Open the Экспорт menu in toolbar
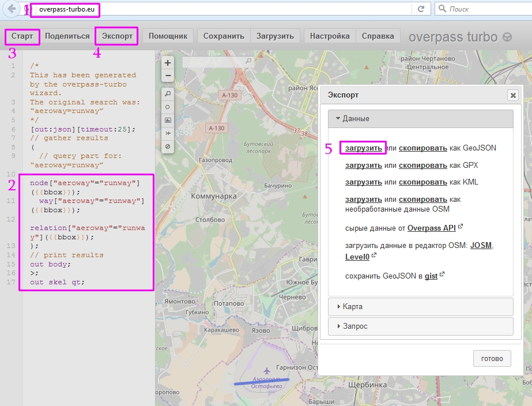 pos(117,36)
